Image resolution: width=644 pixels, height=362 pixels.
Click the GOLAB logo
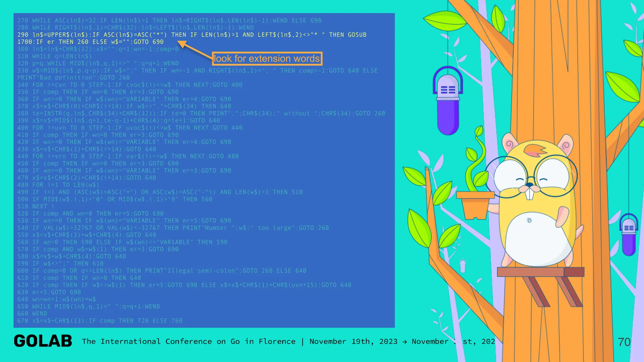43,341
